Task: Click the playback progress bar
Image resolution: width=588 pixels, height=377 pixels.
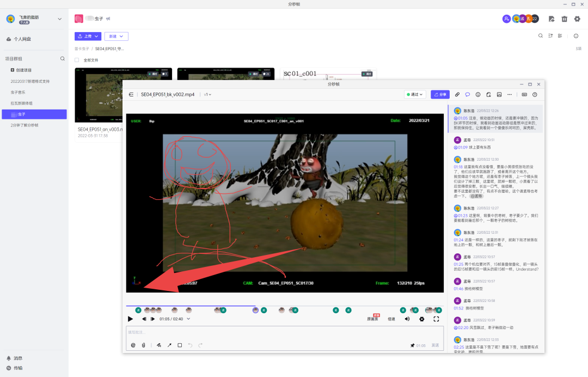Action: 285,306
